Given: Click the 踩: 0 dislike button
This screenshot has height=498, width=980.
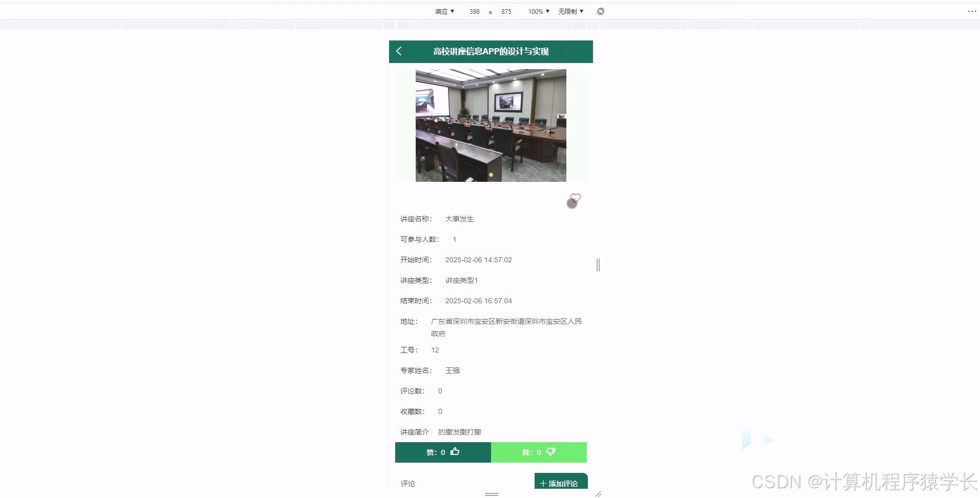Looking at the screenshot, I should tap(538, 452).
